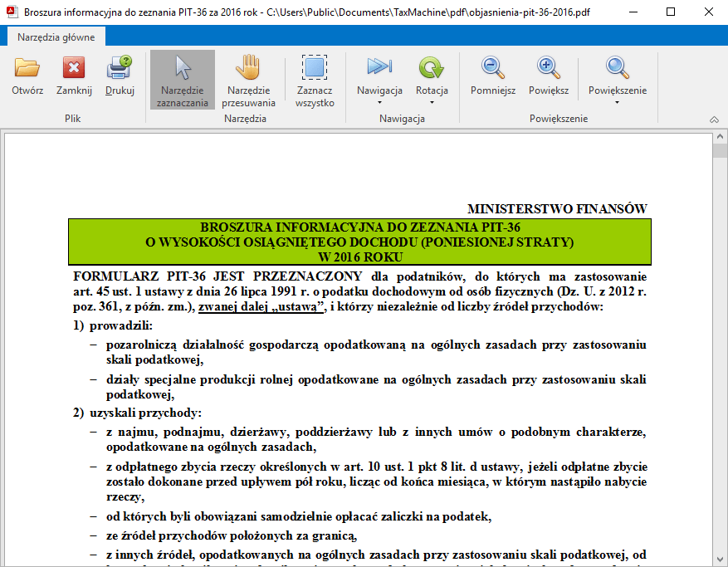Select everything using the Zaznacz wszystko icon
Viewport: 728px width, 567px height.
pos(315,81)
